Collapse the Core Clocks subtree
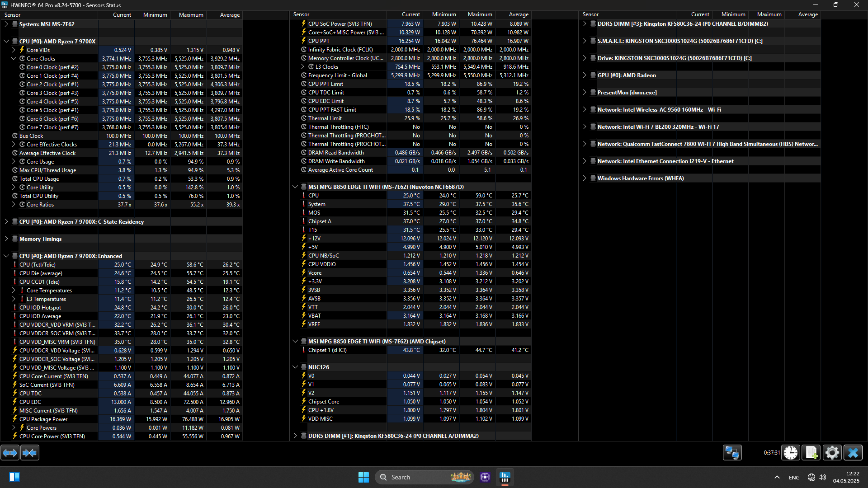The height and width of the screenshot is (488, 868). pos(14,58)
